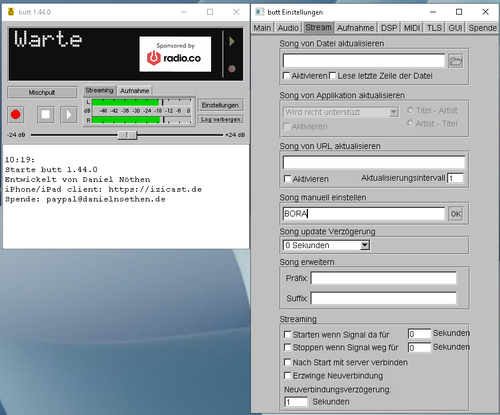Open the GUI settings tab

[x=455, y=28]
